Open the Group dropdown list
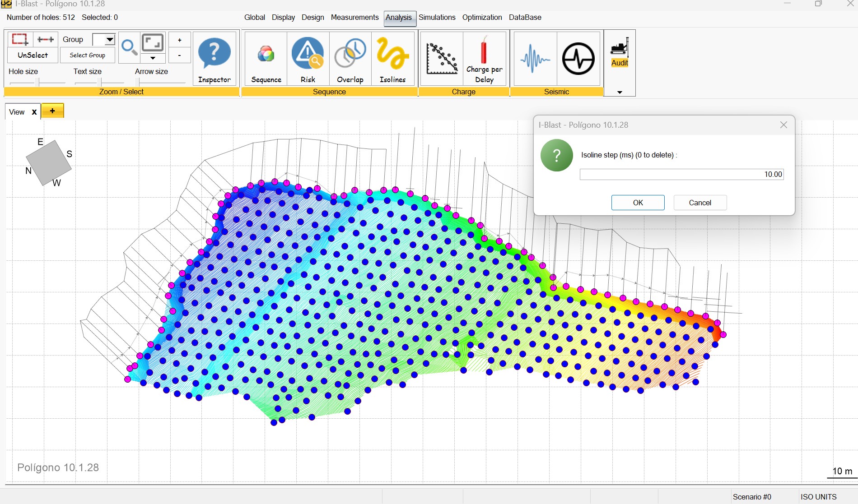The image size is (858, 504). (110, 40)
